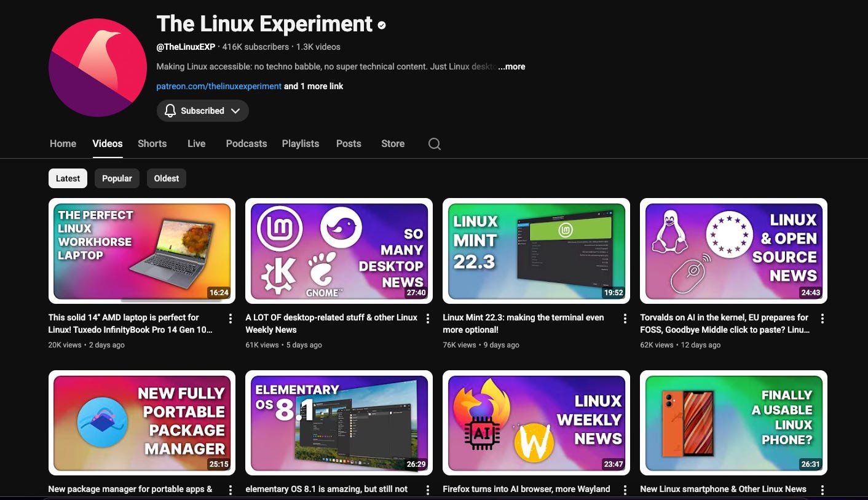868x500 pixels.
Task: Open options menu for desktop-related Weekly News video
Action: [x=428, y=319]
